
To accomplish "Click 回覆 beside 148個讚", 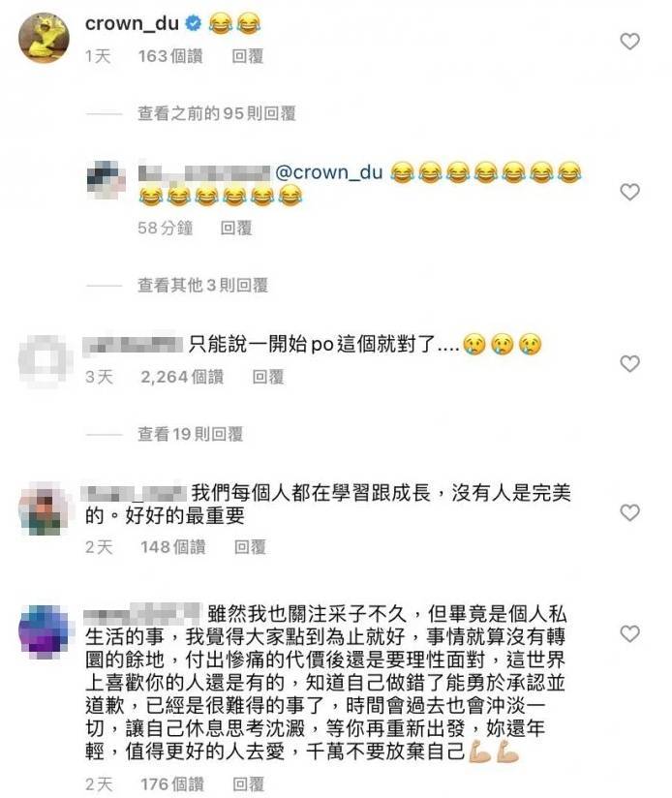I will point(250,547).
